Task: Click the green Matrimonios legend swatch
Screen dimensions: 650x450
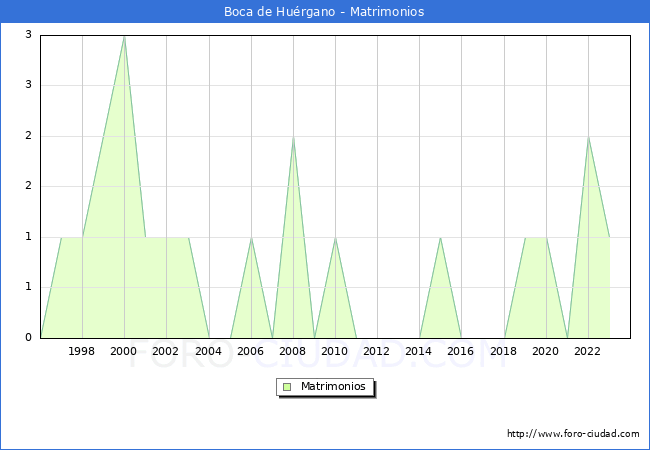Action: [287, 387]
